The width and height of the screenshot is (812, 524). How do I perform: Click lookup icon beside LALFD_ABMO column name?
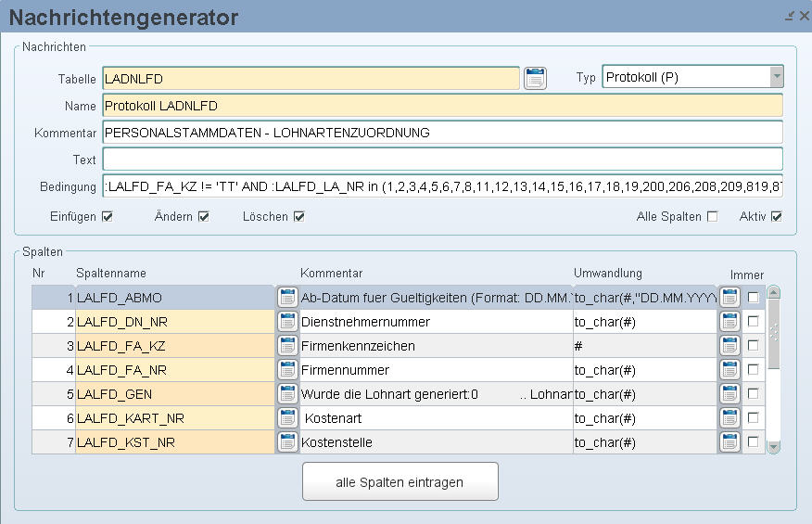click(x=287, y=297)
